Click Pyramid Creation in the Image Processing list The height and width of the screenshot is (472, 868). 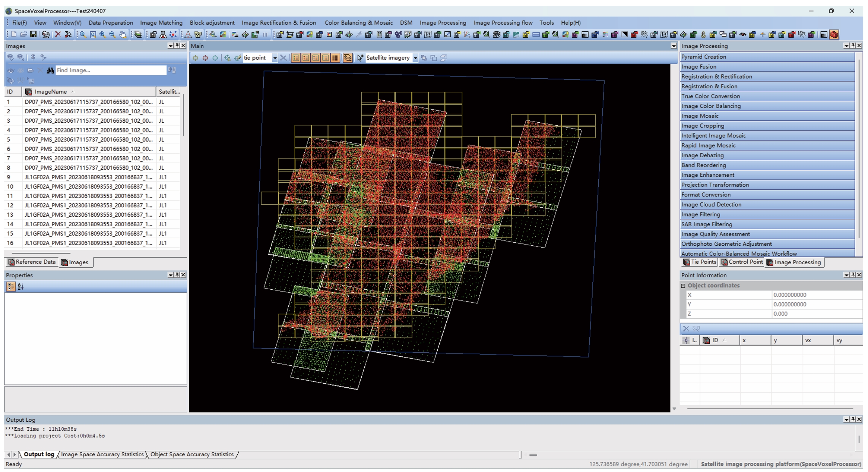click(767, 57)
